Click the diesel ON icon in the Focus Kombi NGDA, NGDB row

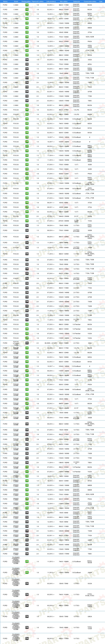(x=27, y=439)
